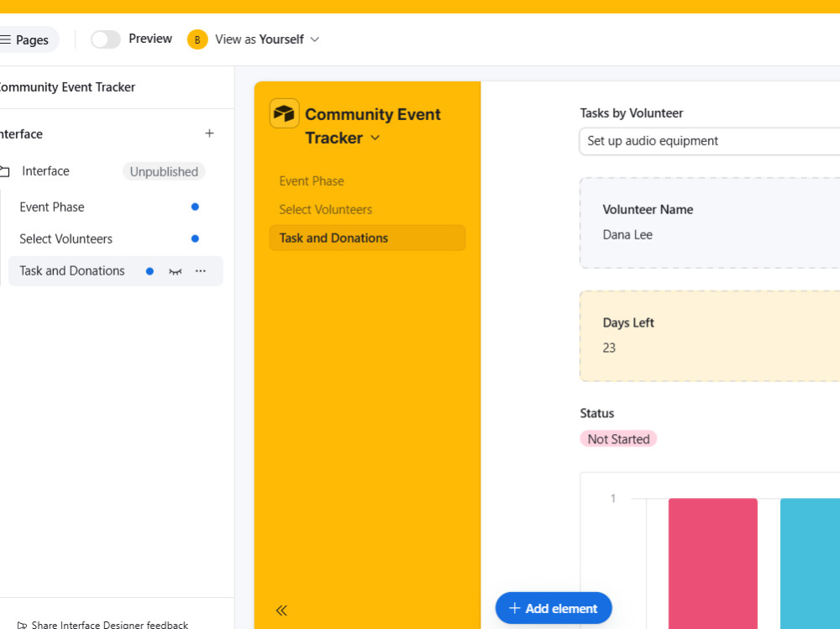This screenshot has height=629, width=840.
Task: Click the Tasks by Volunteer label
Action: pyautogui.click(x=632, y=113)
